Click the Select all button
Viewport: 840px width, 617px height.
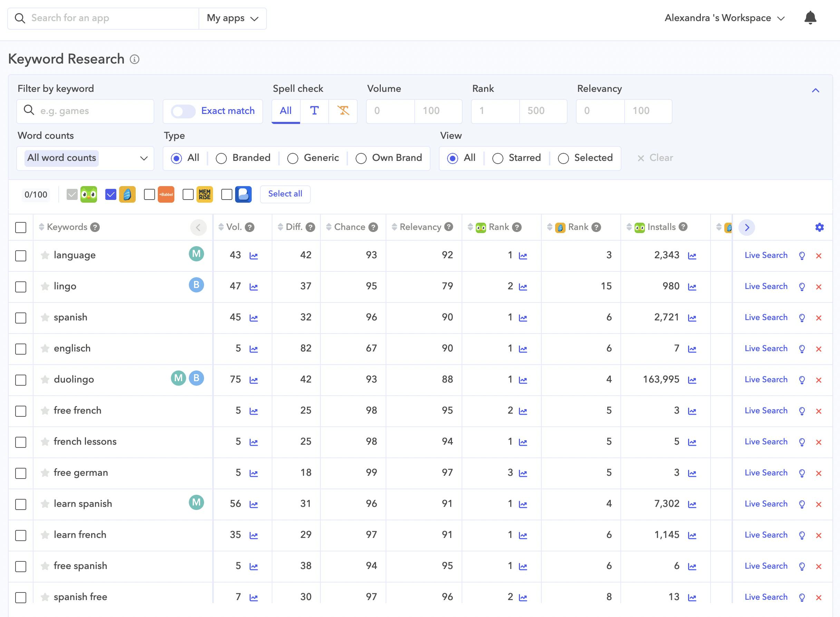pos(285,194)
